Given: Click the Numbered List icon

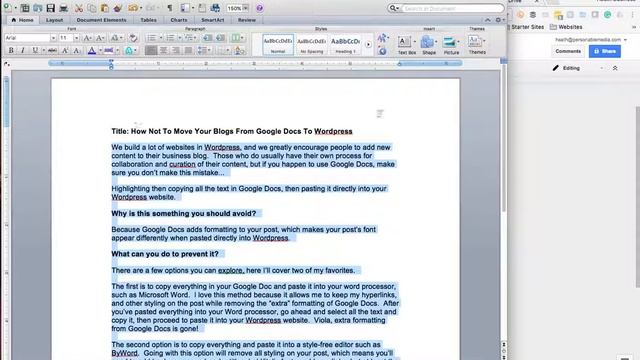Looking at the screenshot, I should [x=170, y=38].
